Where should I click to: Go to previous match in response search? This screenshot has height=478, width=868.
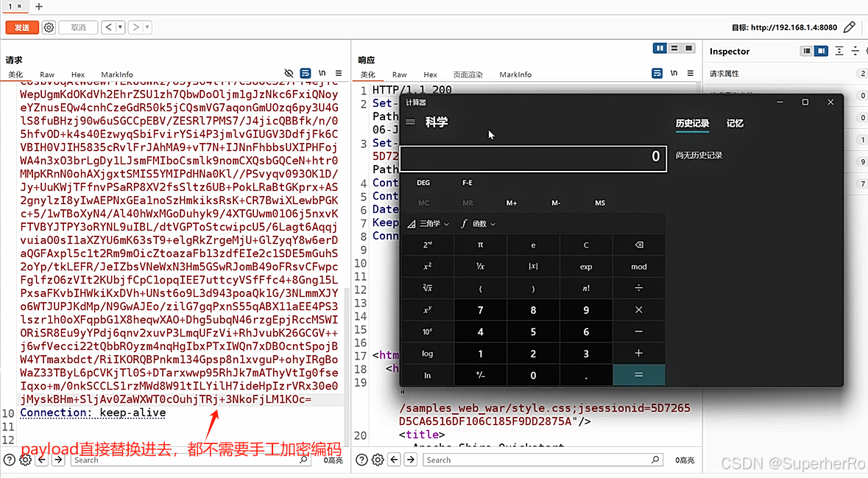coord(394,460)
